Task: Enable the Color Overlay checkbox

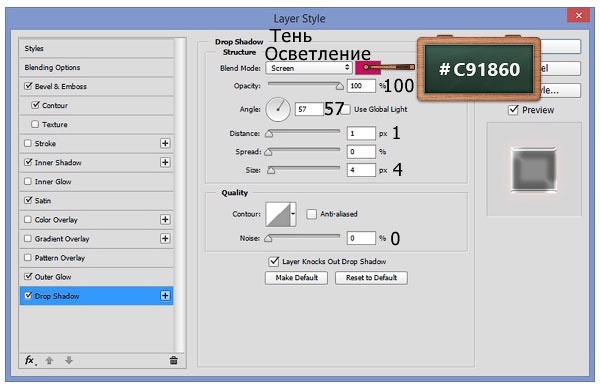Action: [28, 220]
